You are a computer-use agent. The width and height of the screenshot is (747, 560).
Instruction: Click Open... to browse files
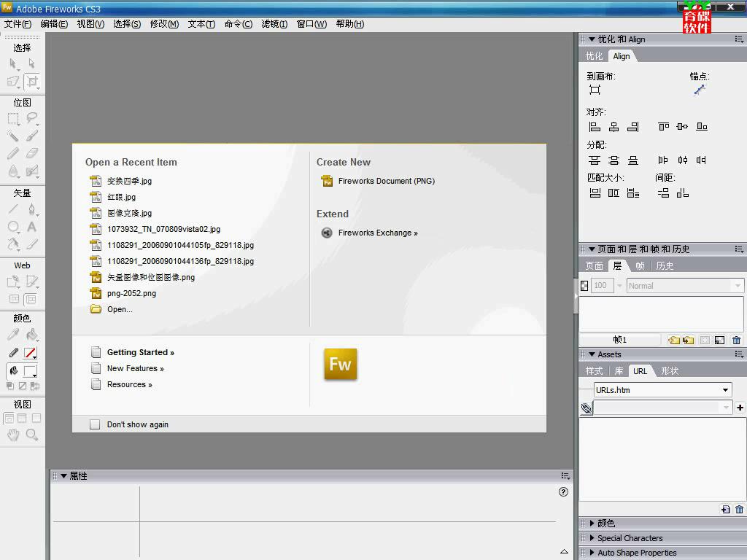tap(120, 309)
